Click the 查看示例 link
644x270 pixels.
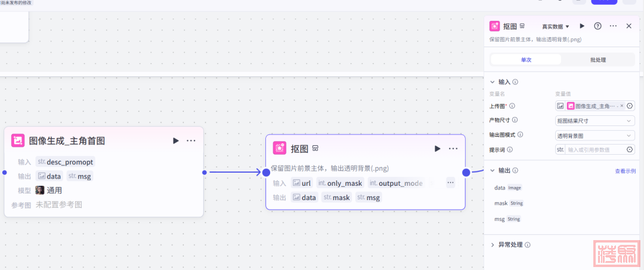tap(626, 171)
